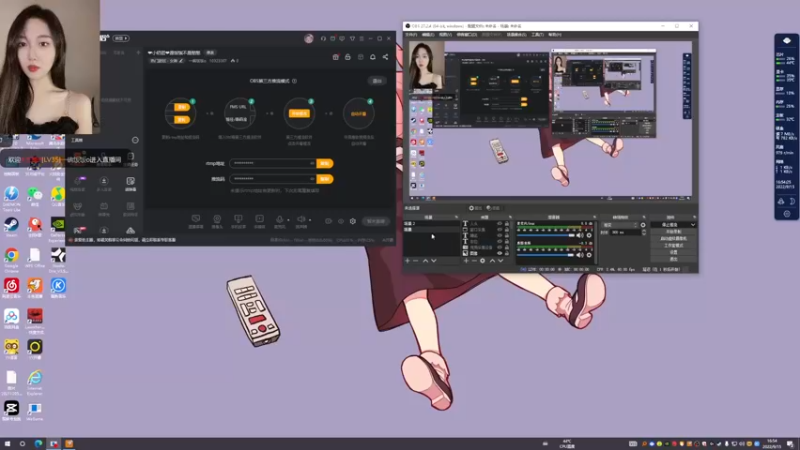
Task: Open the Steam desktop shortcut
Action: tap(11, 224)
